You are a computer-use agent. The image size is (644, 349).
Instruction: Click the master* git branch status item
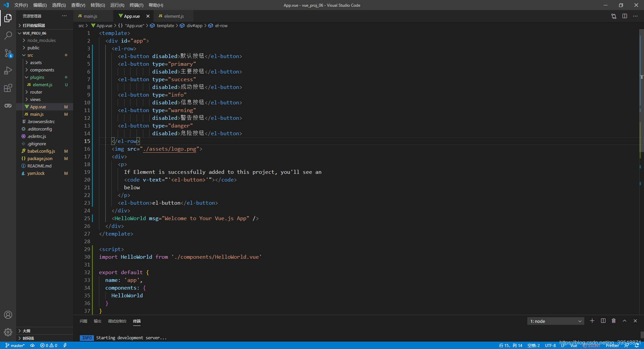pyautogui.click(x=15, y=345)
